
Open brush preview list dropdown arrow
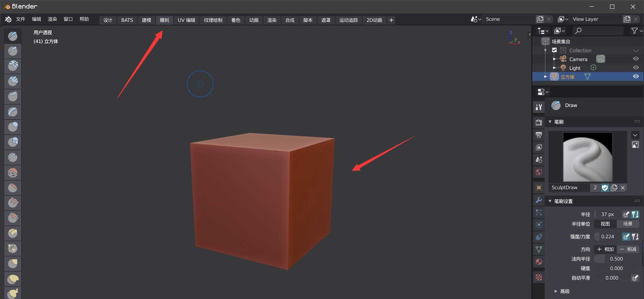click(x=635, y=135)
